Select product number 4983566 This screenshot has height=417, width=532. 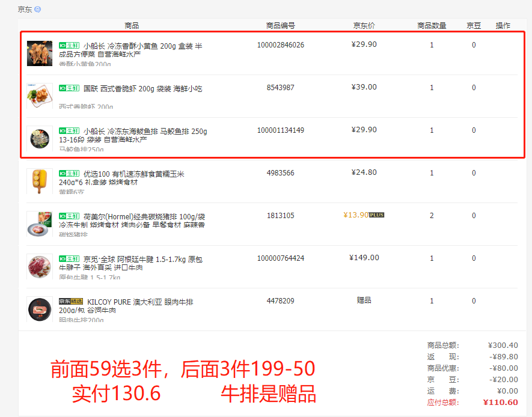point(281,173)
